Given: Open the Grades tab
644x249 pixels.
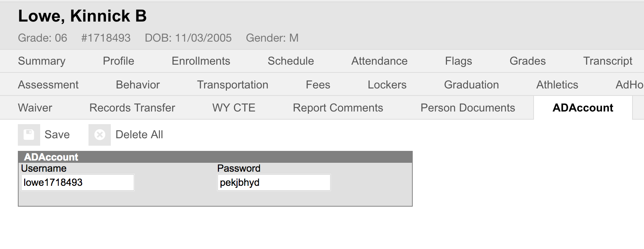Looking at the screenshot, I should pos(528,61).
